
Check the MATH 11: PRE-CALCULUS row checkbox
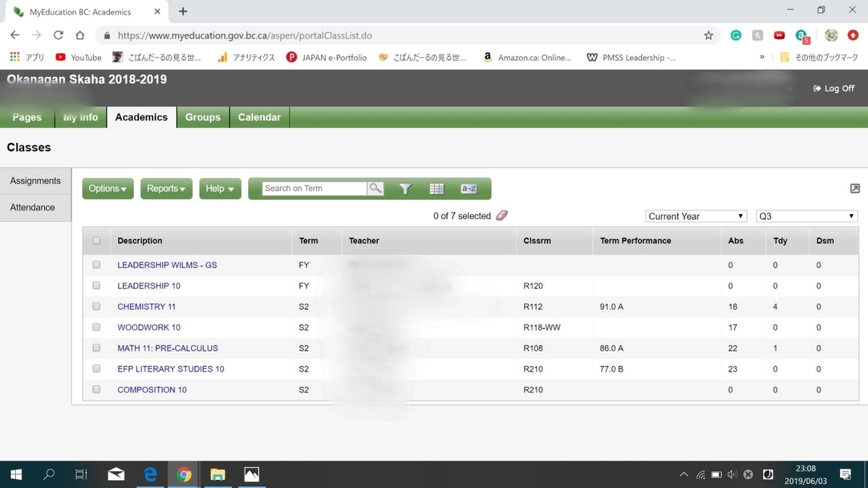pyautogui.click(x=97, y=348)
